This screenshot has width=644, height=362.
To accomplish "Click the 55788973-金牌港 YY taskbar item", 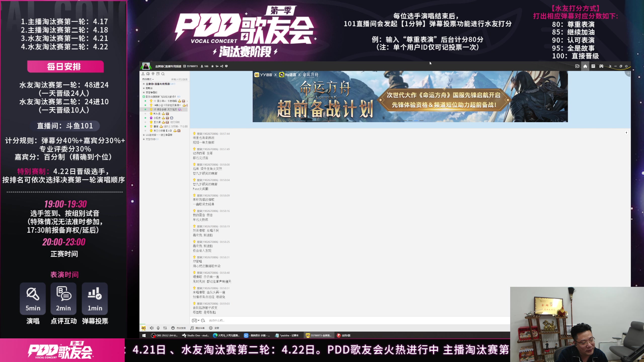I will pyautogui.click(x=318, y=336).
